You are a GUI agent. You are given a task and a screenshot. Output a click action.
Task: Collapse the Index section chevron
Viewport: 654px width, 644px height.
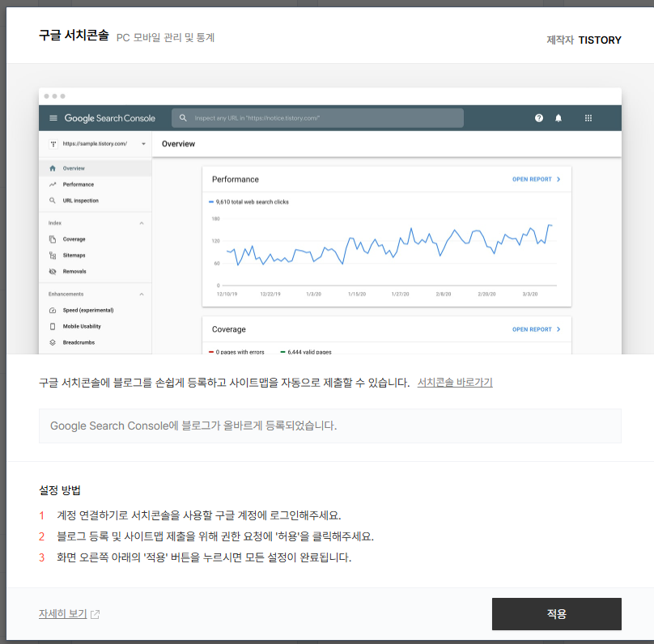pos(142,223)
